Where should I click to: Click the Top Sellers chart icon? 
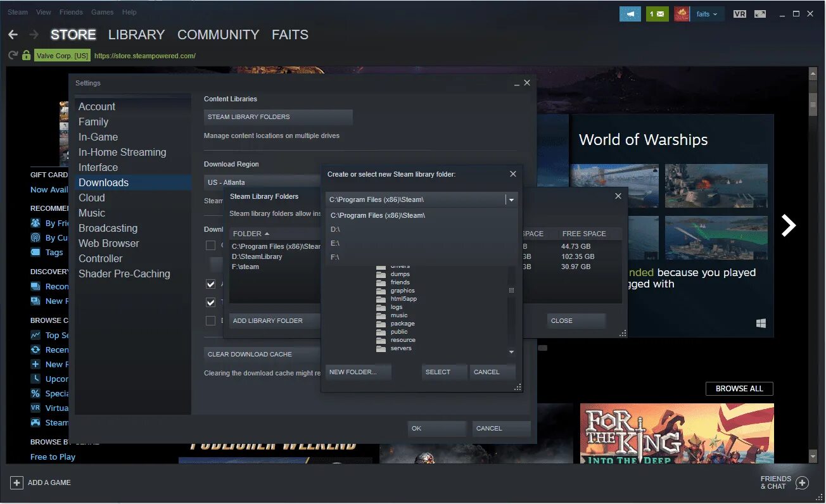click(35, 335)
